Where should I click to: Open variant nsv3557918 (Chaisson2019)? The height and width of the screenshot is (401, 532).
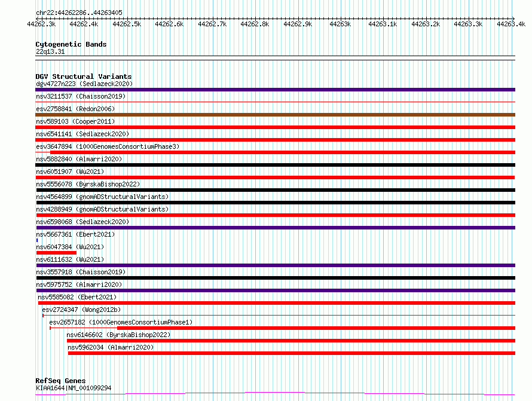pyautogui.click(x=81, y=272)
